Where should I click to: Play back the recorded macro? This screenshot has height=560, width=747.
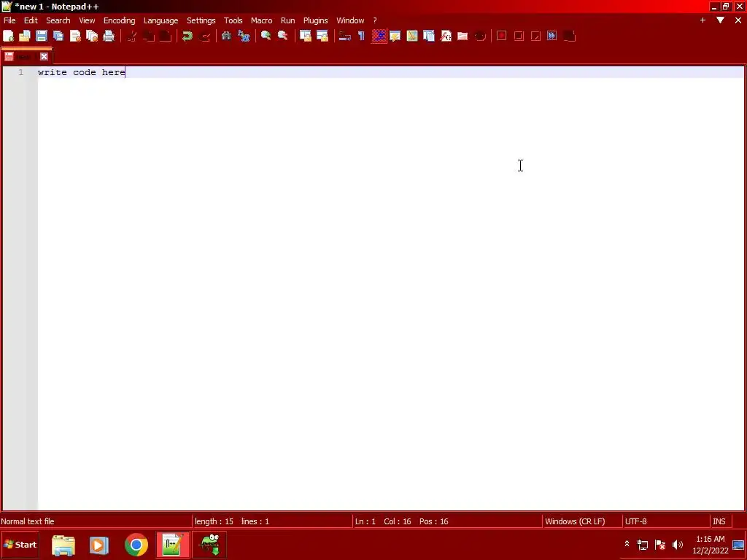[x=535, y=36]
